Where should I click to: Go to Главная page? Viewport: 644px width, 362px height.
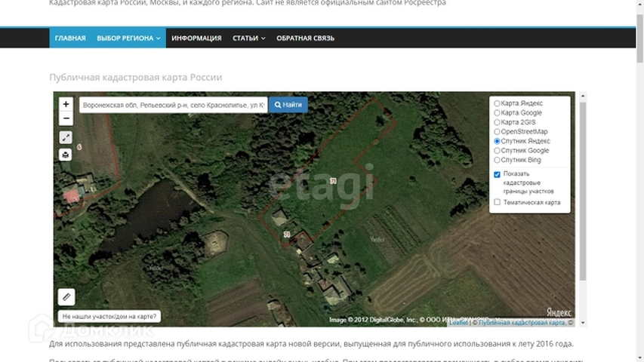click(x=70, y=38)
